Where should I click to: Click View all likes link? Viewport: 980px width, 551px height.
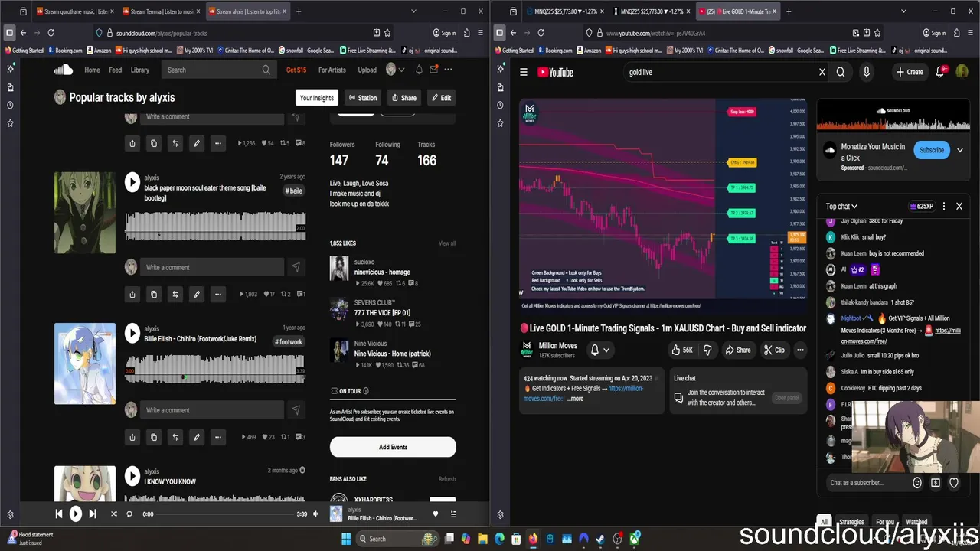(x=447, y=243)
